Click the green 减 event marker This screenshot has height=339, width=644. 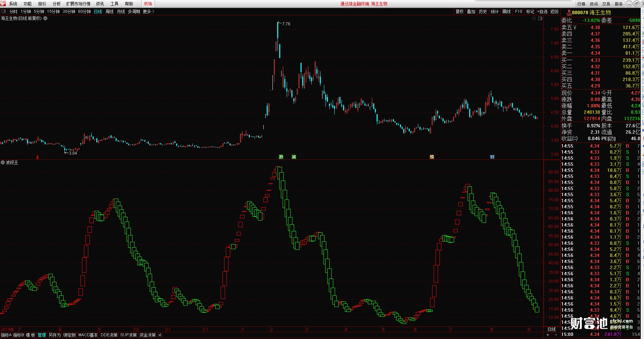pos(294,157)
